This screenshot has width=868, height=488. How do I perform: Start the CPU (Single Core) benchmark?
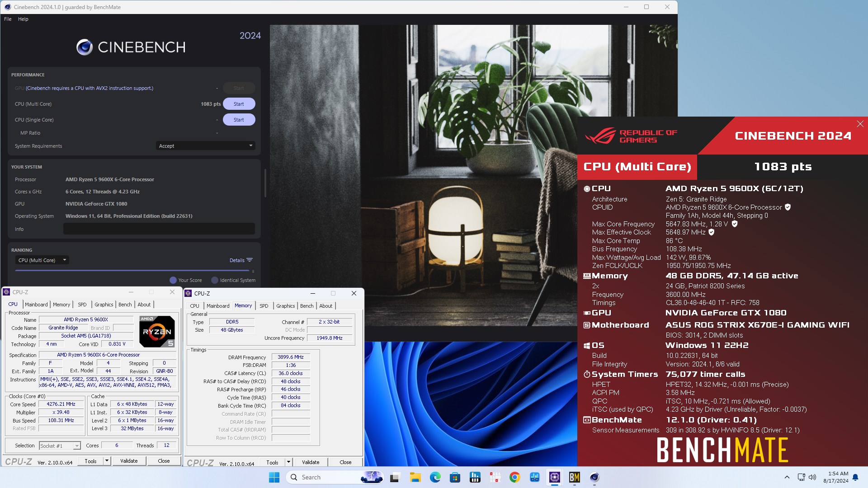pyautogui.click(x=239, y=120)
